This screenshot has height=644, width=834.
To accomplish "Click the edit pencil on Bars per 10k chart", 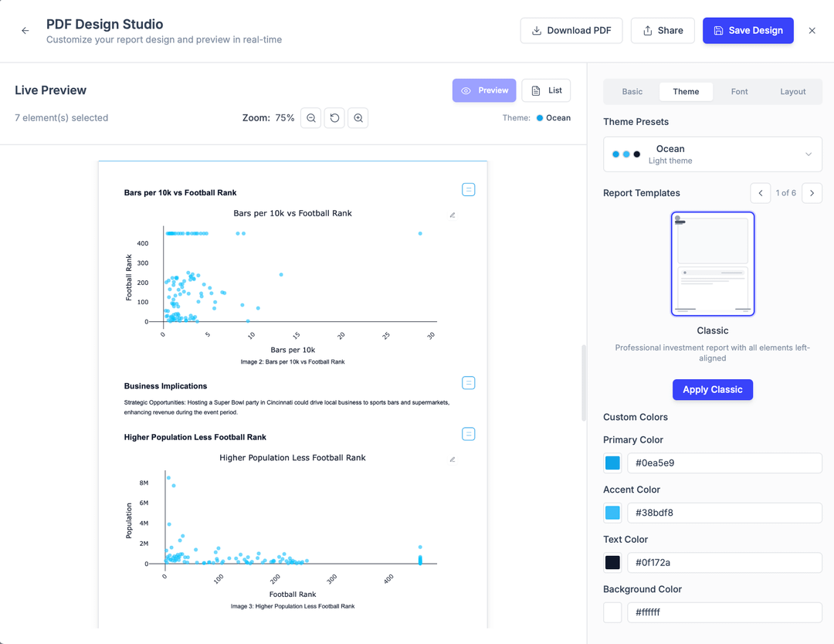I will click(x=453, y=215).
